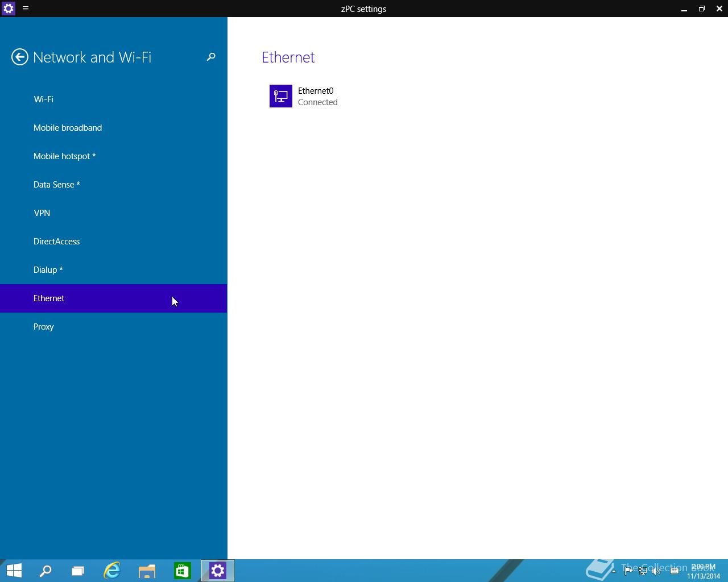Open the Windows Start button
This screenshot has height=582, width=728.
pyautogui.click(x=14, y=571)
